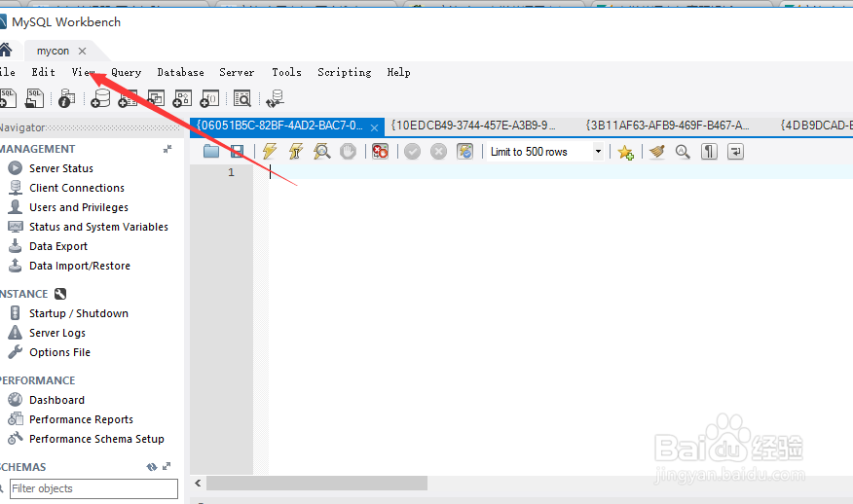Open the Database menu

click(x=180, y=72)
